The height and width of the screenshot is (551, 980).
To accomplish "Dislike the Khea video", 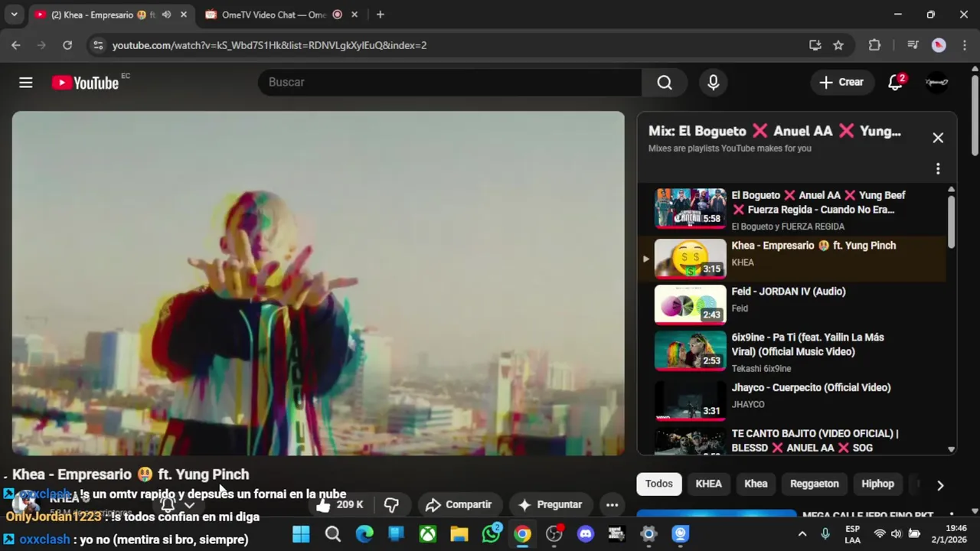I will coord(391,504).
